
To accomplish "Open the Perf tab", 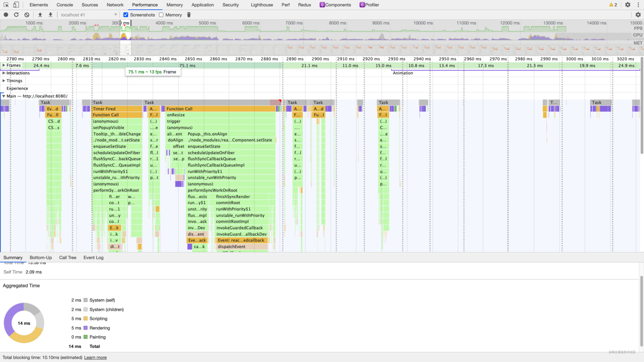I will coord(285,5).
